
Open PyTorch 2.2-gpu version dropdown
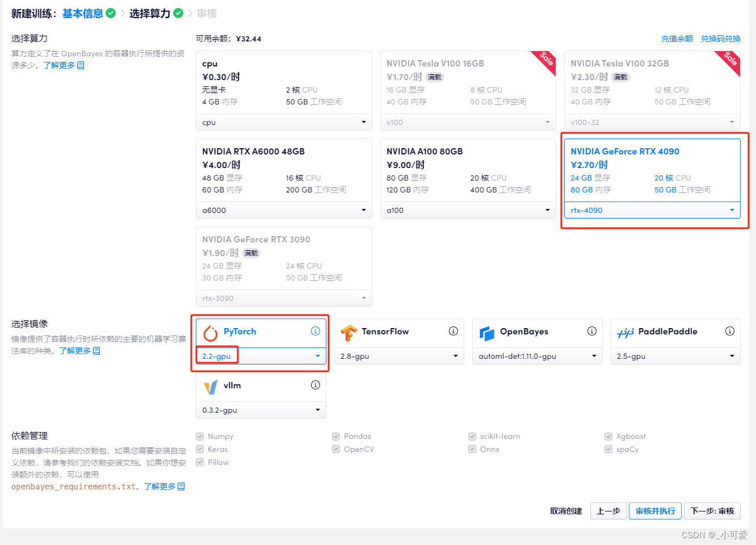point(261,356)
